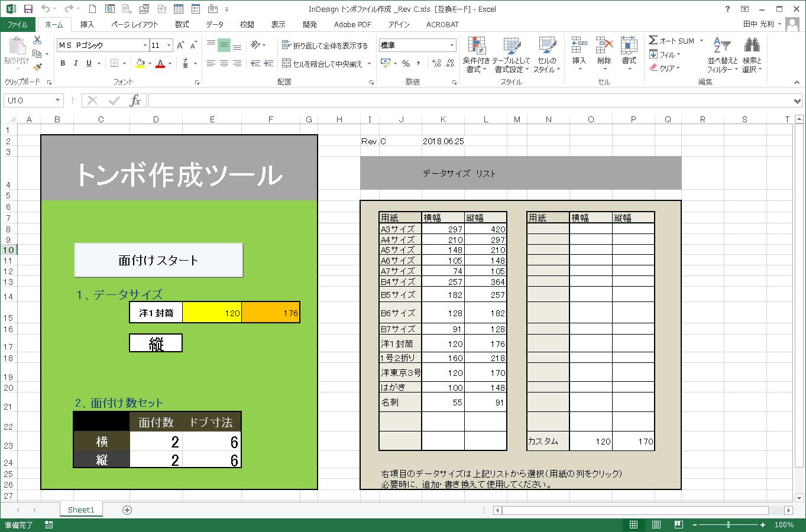Image resolution: width=806 pixels, height=532 pixels.
Task: Toggle underline formatting
Action: pyautogui.click(x=89, y=63)
